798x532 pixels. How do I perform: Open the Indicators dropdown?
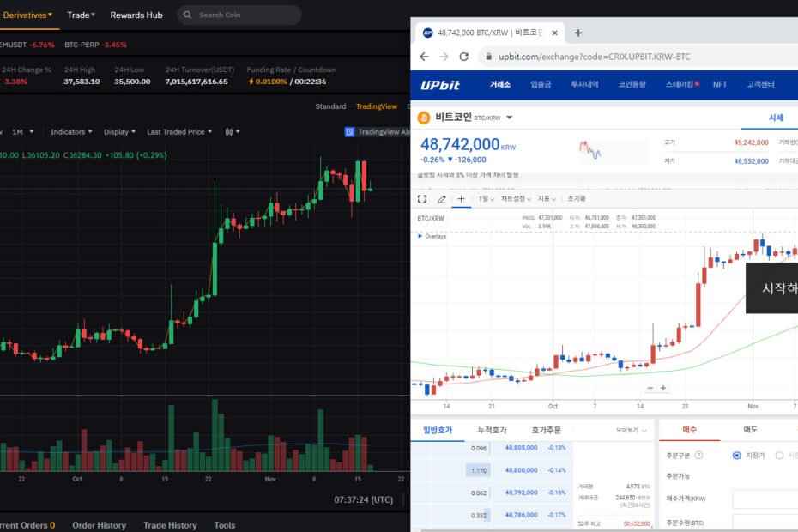[x=71, y=132]
